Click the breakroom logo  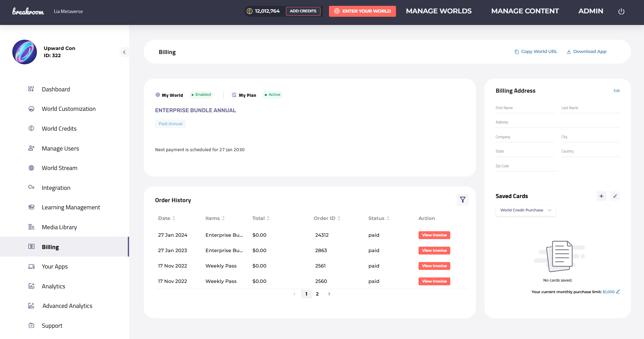(28, 11)
